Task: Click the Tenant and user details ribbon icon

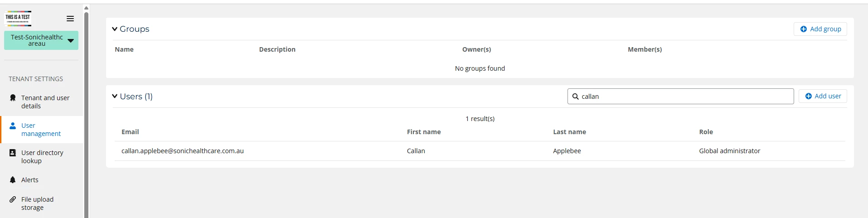Action: click(x=13, y=98)
